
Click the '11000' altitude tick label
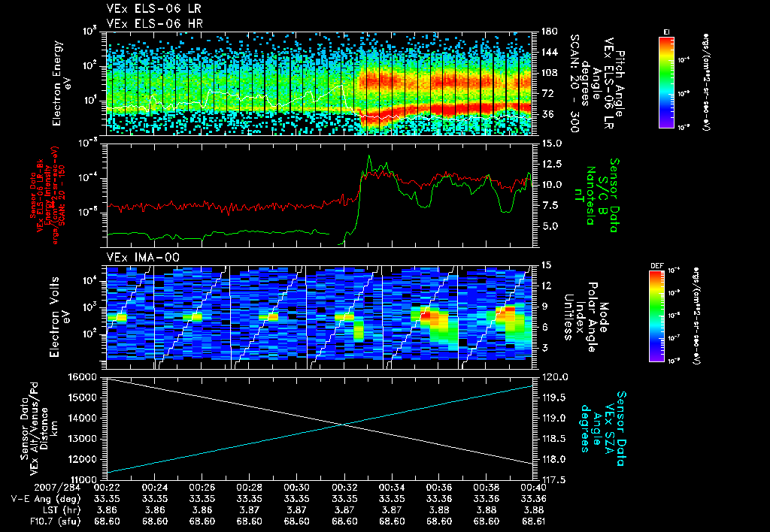coord(85,480)
